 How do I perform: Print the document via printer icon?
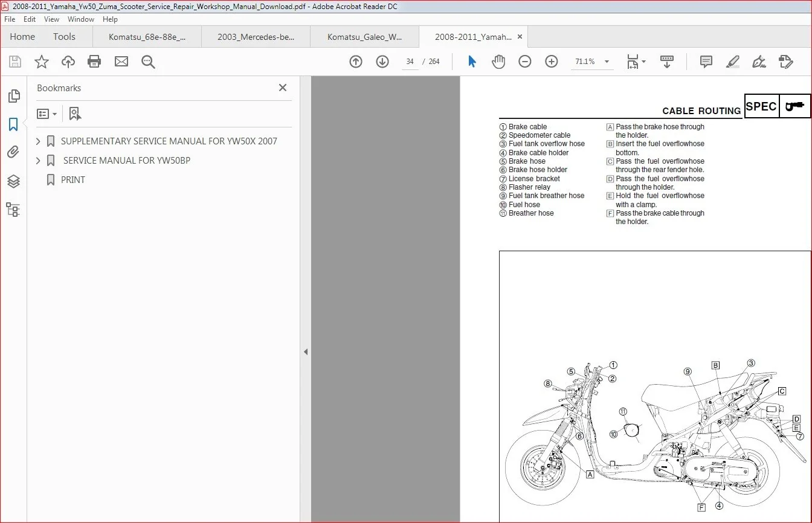[94, 62]
